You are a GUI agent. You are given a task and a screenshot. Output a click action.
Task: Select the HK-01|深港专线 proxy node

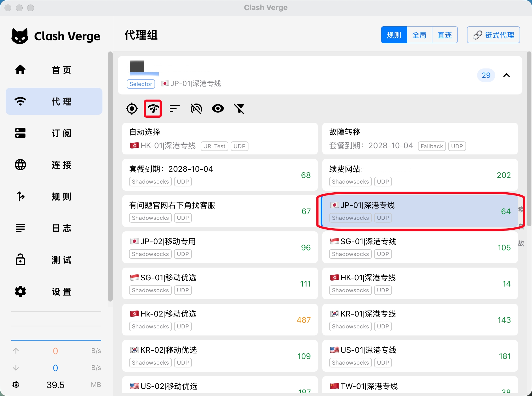click(420, 283)
